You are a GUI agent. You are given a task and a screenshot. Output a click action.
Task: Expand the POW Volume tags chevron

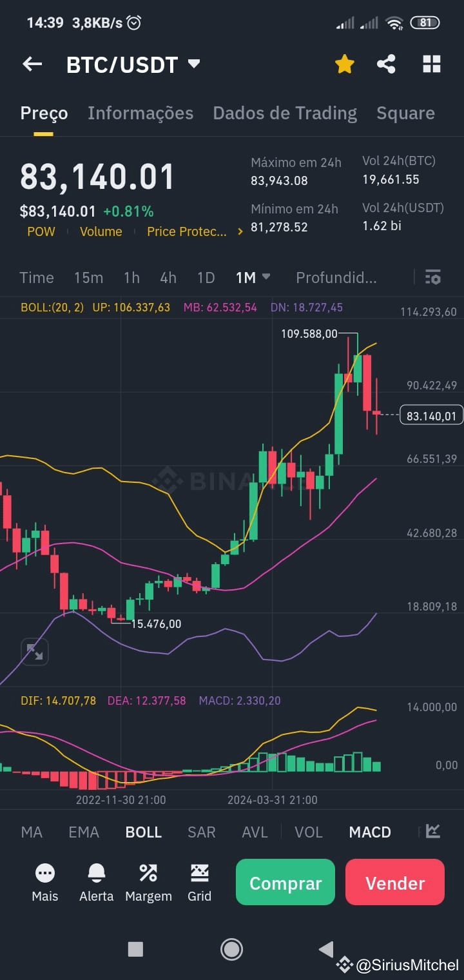click(240, 231)
